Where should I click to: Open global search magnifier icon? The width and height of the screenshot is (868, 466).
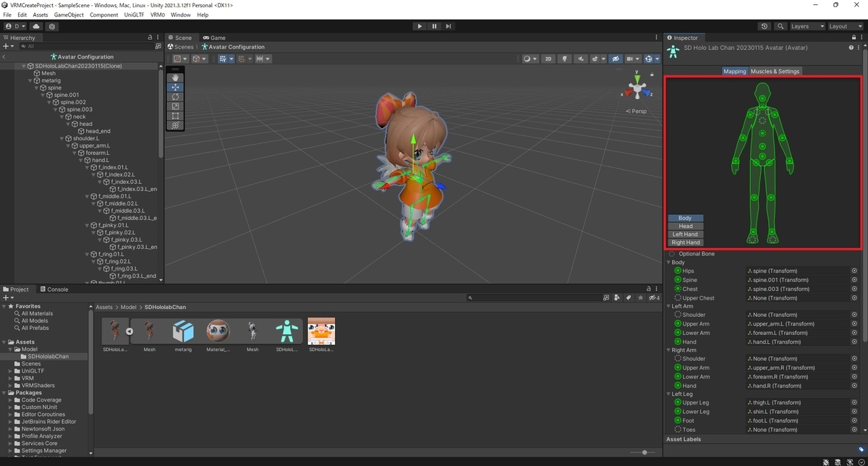780,26
